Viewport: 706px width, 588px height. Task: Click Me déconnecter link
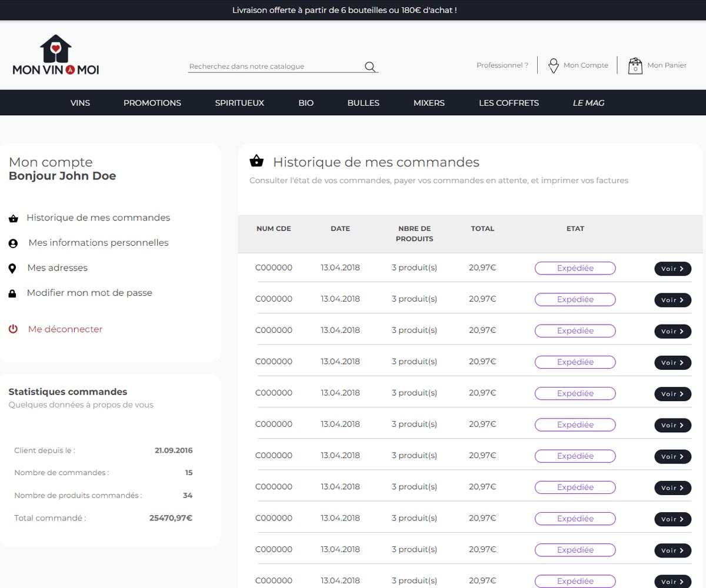[x=65, y=329]
